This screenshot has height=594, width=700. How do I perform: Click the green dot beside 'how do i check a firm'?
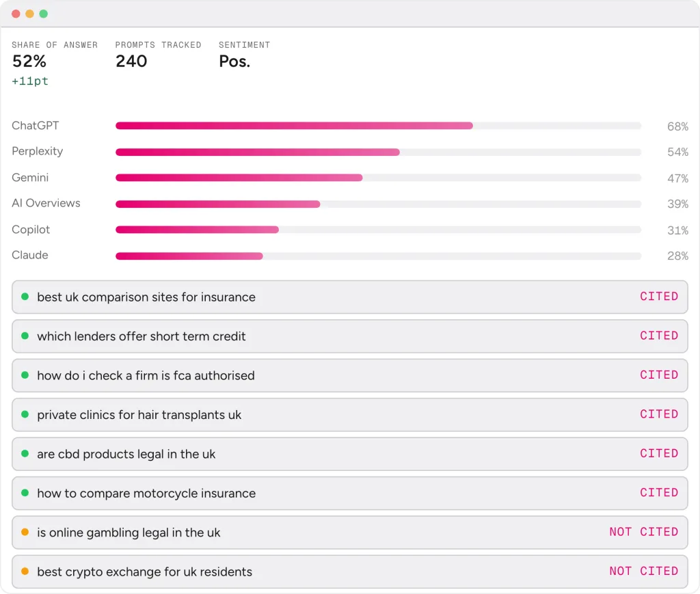(25, 375)
